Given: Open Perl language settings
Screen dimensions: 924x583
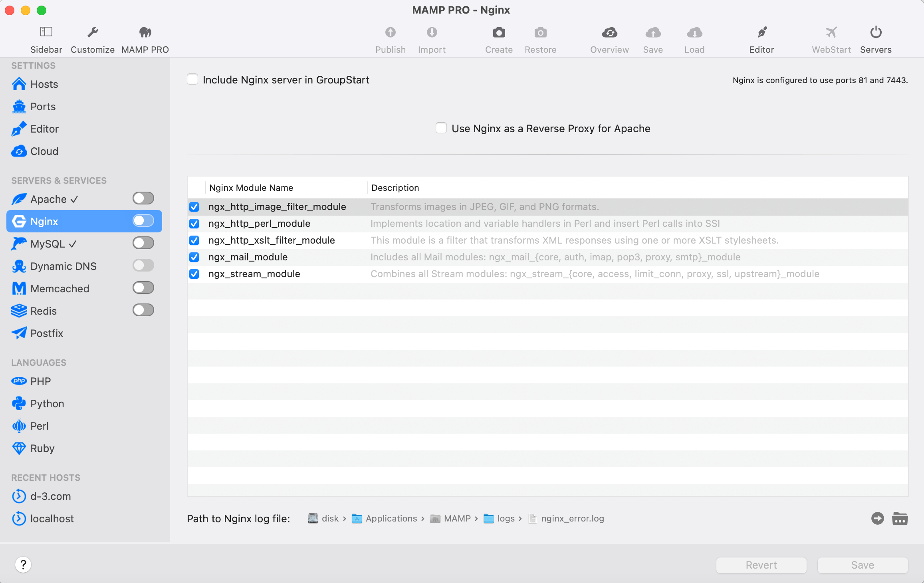Looking at the screenshot, I should coord(84,426).
